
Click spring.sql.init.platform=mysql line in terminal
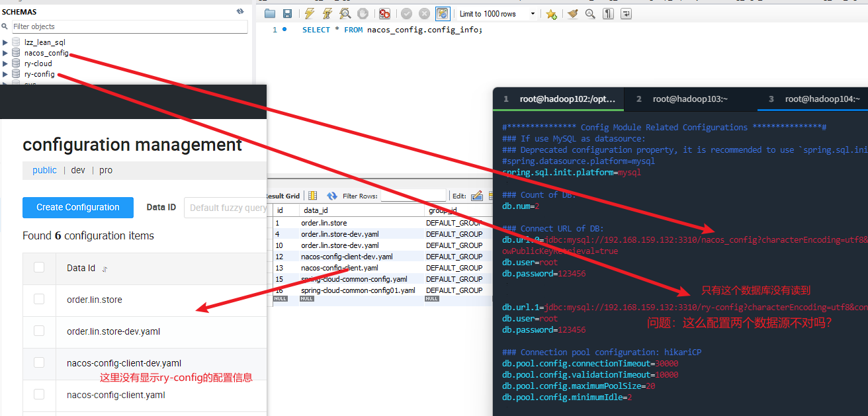pyautogui.click(x=572, y=172)
